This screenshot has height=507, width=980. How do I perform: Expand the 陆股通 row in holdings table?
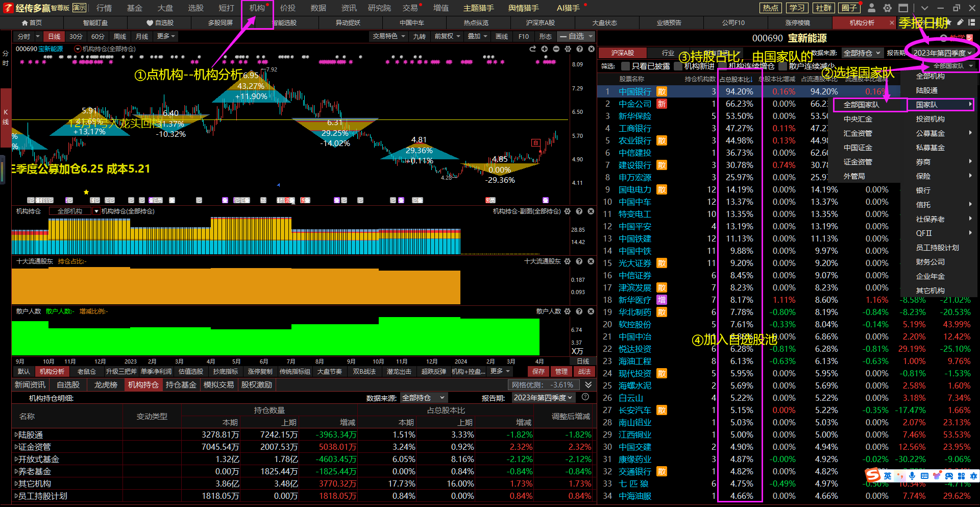[16, 435]
